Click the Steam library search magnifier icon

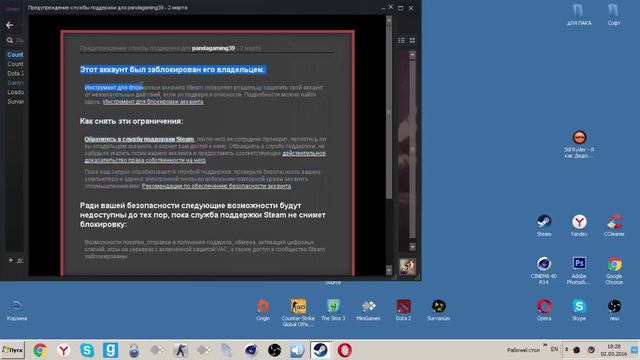point(10,40)
